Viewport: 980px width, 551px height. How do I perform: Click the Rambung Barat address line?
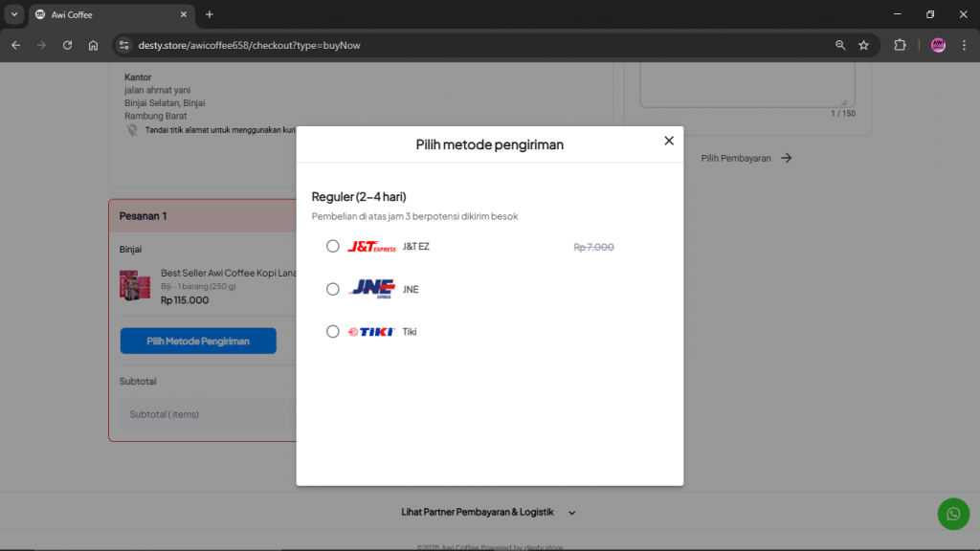coord(156,116)
